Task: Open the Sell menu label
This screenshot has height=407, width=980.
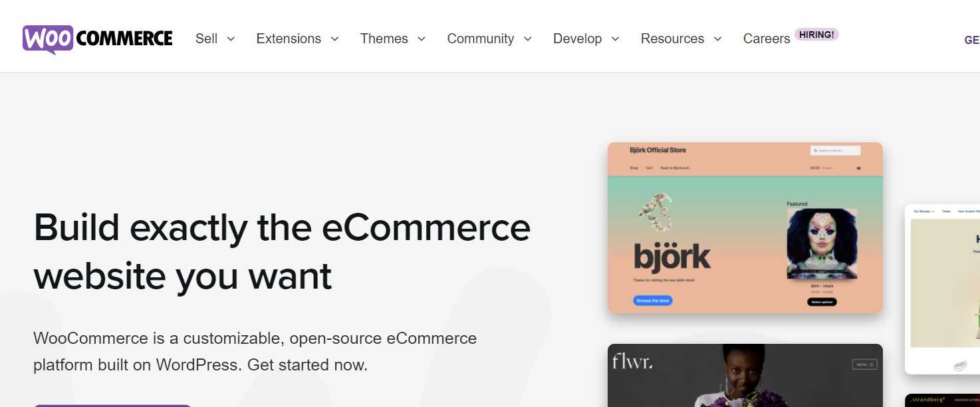Action: (x=206, y=39)
